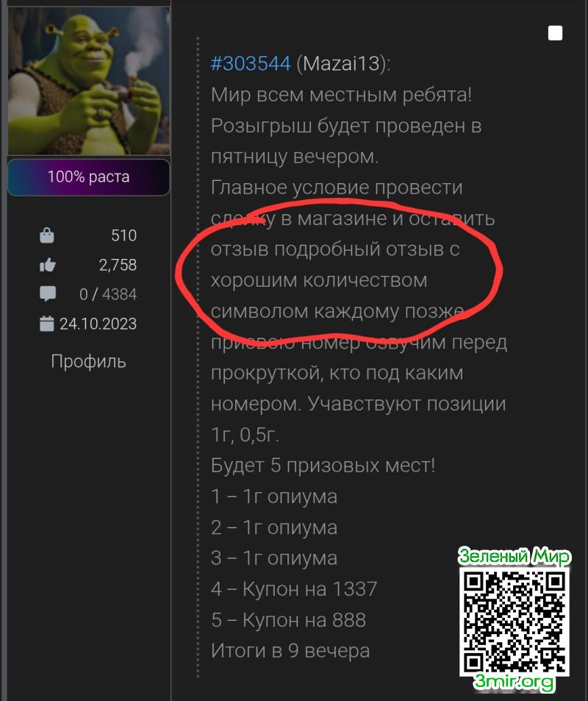Open quoted post #303544 link
Screen dimensions: 588x701
pyautogui.click(x=251, y=63)
